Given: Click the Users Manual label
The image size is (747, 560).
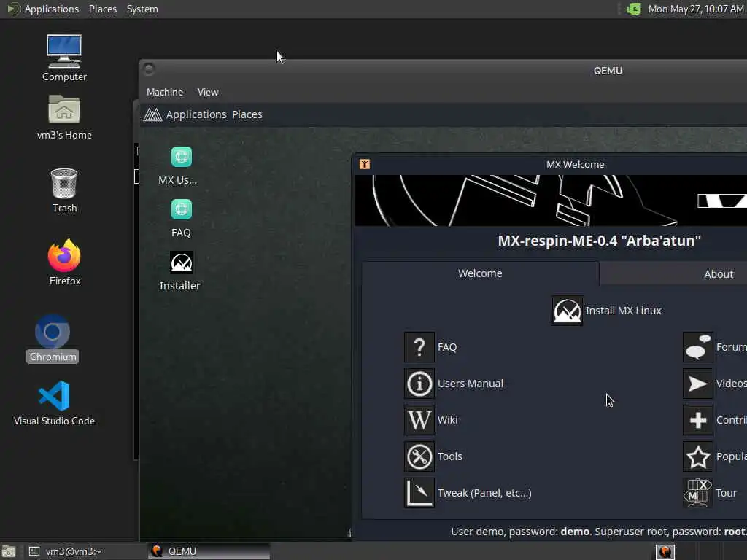Looking at the screenshot, I should tap(471, 384).
